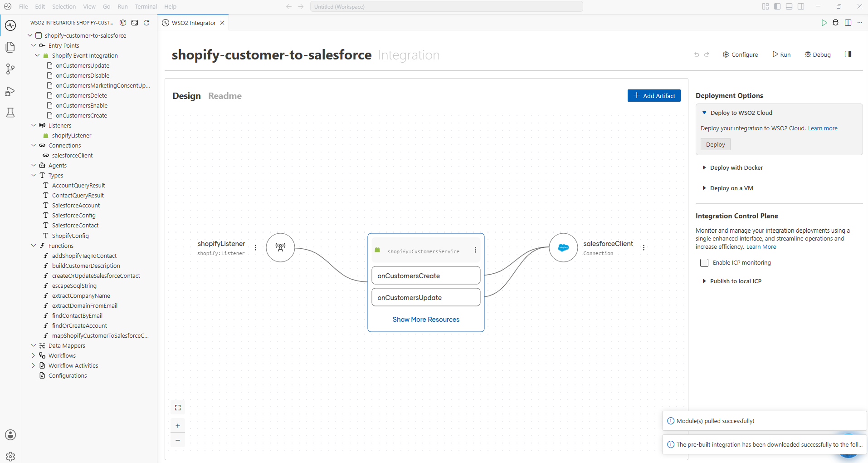Open shopify:CustomersService options menu
The image size is (868, 463).
pyautogui.click(x=475, y=250)
